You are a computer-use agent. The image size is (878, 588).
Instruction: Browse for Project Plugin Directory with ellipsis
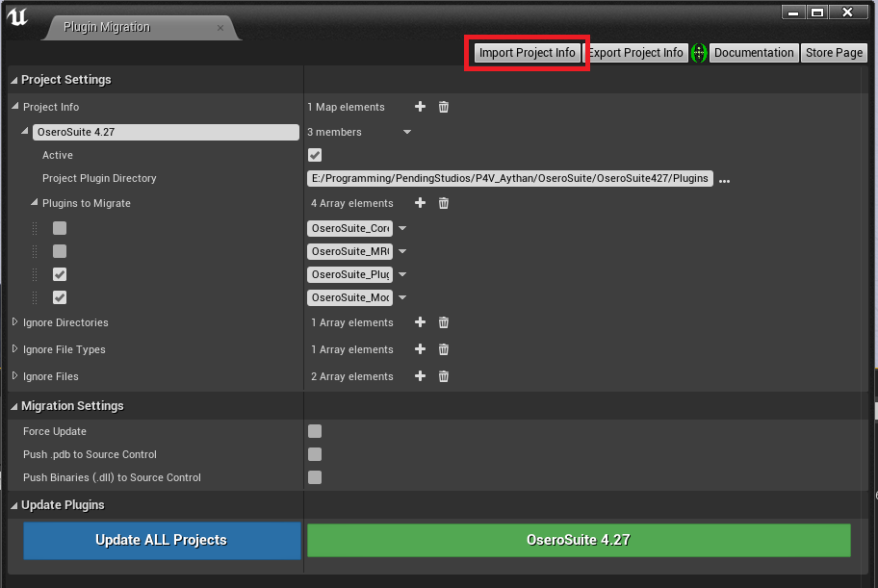[724, 181]
